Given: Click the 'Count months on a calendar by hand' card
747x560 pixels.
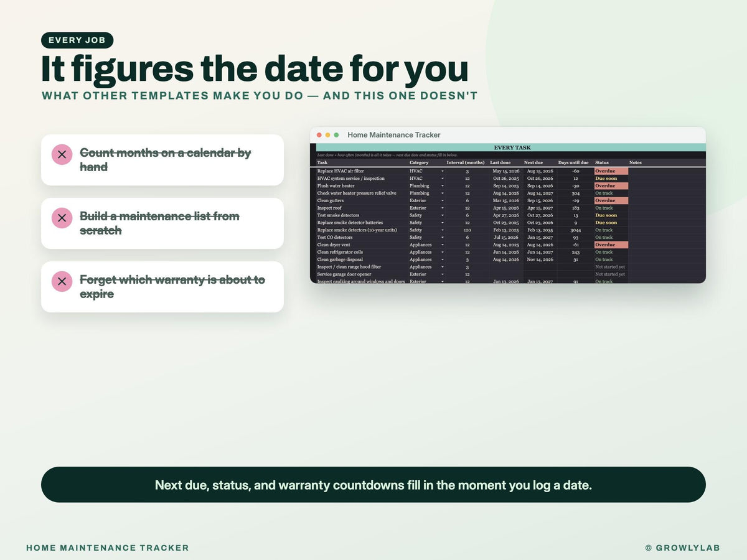Looking at the screenshot, I should tap(162, 160).
